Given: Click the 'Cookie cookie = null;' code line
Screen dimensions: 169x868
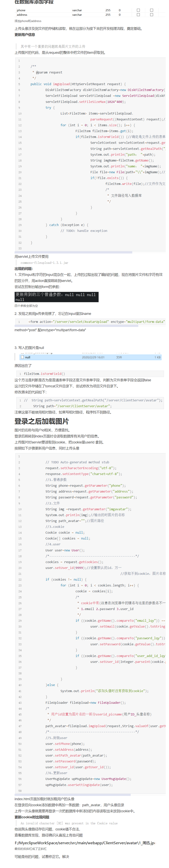Looking at the screenshot, I should pos(65,533).
